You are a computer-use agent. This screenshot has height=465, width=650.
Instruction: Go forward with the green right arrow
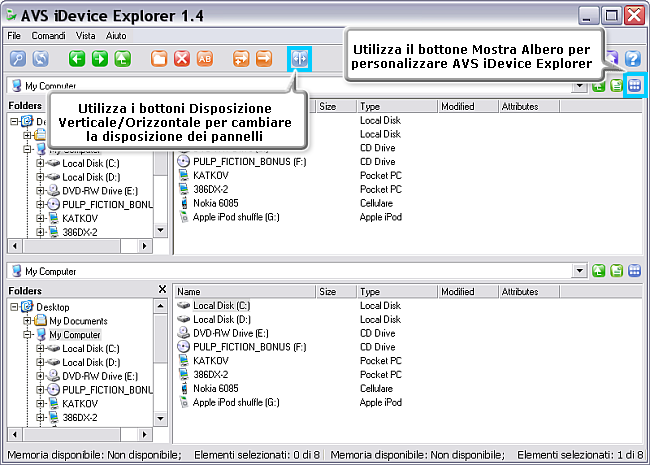coord(99,59)
